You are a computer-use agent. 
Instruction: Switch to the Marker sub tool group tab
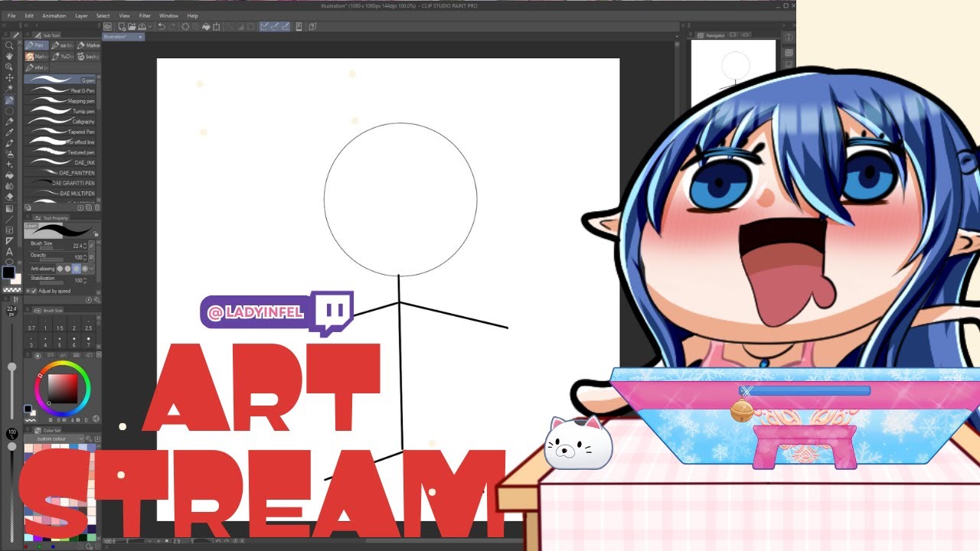pos(88,45)
